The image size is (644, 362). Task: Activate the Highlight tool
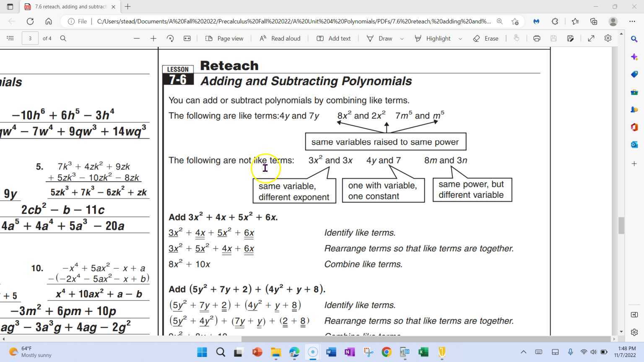[x=432, y=38]
